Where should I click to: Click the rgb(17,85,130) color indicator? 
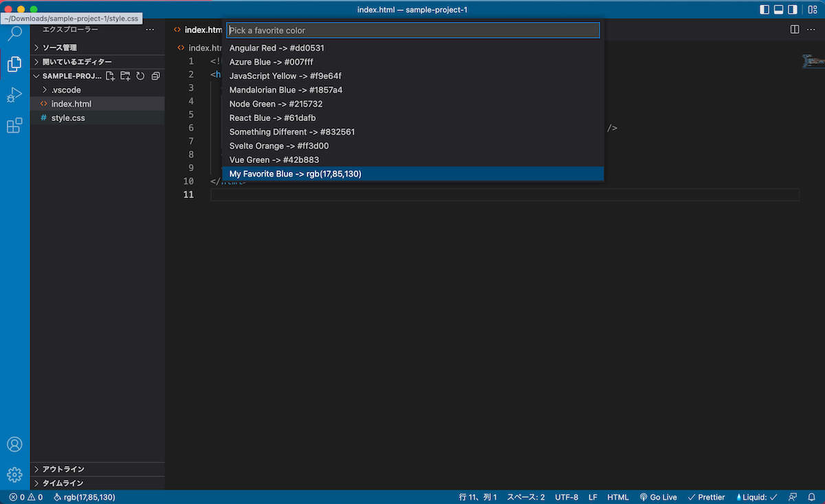coord(85,496)
